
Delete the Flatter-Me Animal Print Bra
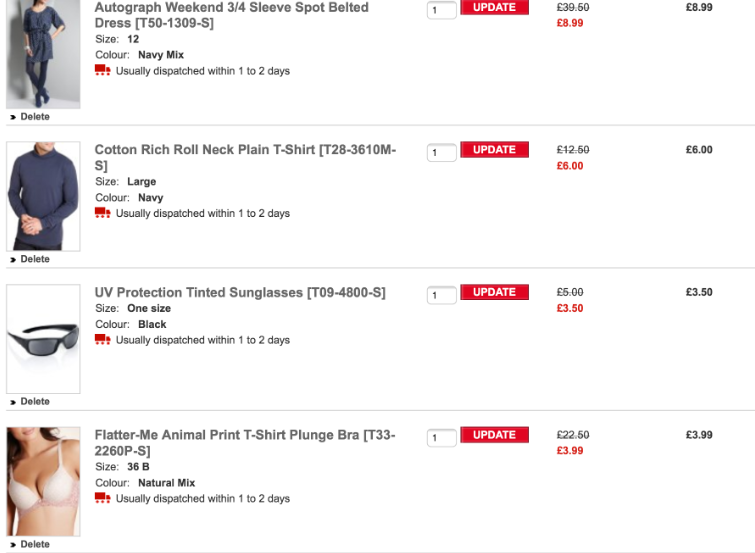point(34,545)
